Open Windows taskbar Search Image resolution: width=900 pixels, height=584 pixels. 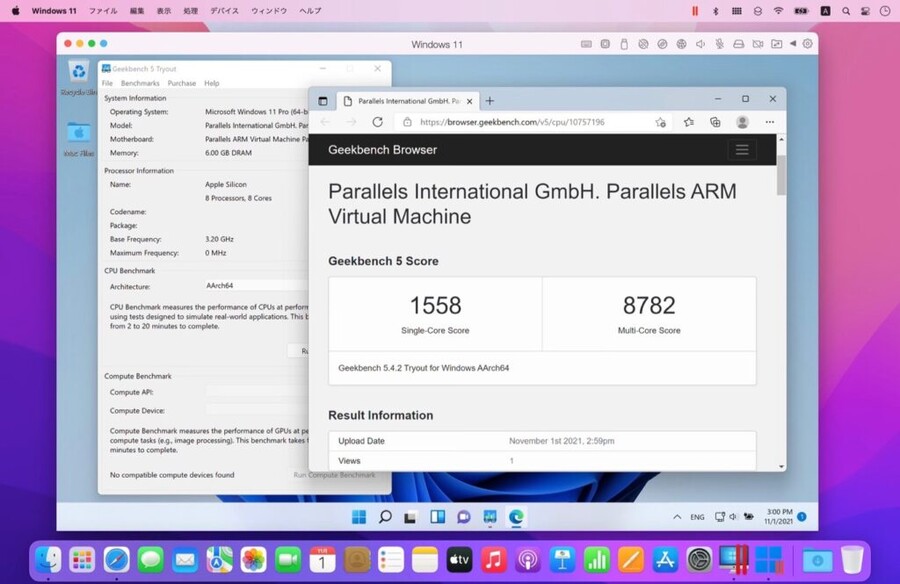point(385,517)
